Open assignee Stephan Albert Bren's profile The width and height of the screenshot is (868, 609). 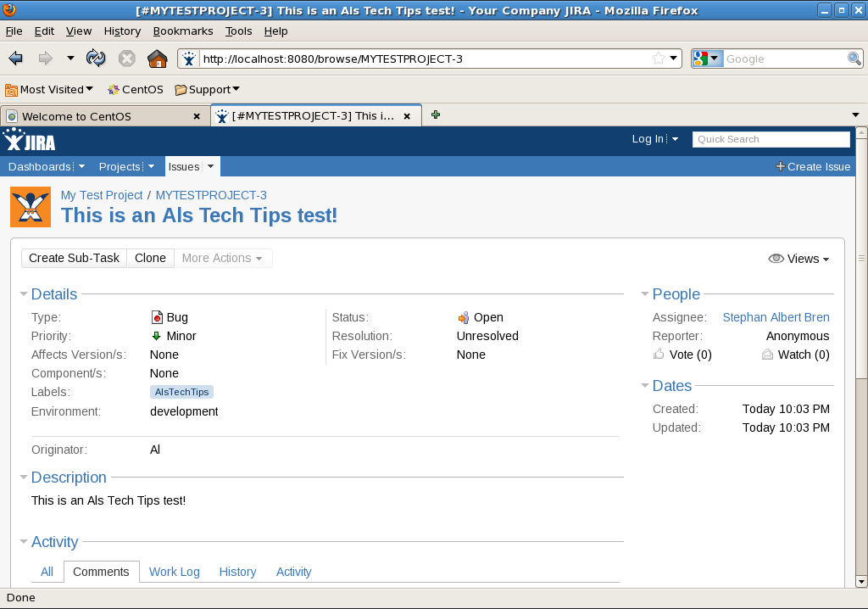click(776, 317)
